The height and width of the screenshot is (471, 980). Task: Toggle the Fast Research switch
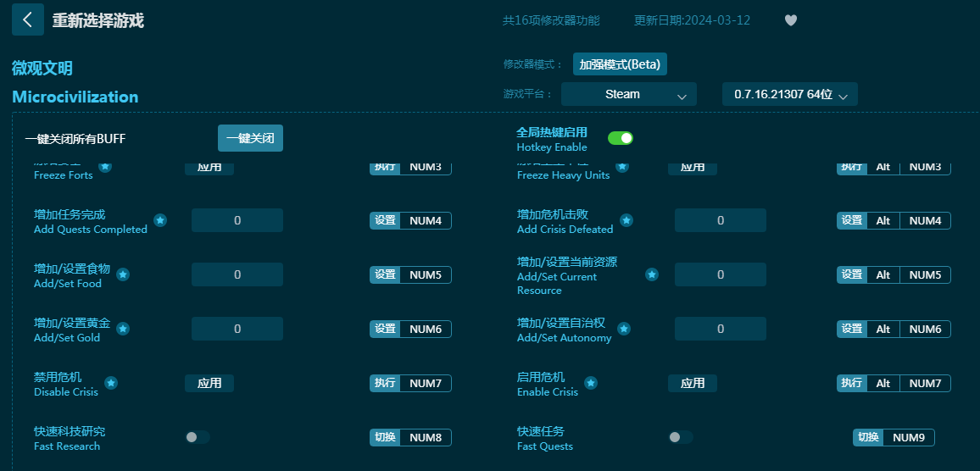pos(198,437)
